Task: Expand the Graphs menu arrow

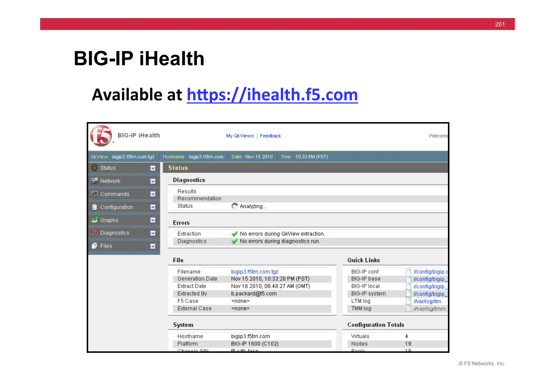Action: pos(153,220)
